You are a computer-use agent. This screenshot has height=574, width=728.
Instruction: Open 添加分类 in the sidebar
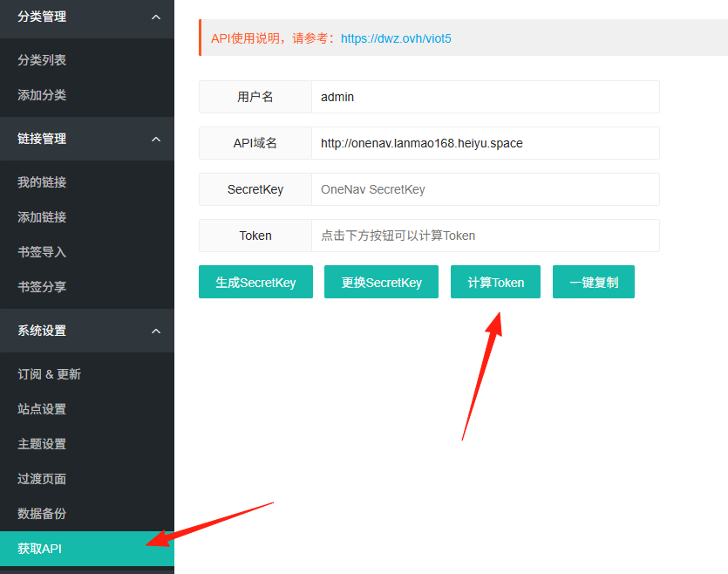(x=42, y=95)
